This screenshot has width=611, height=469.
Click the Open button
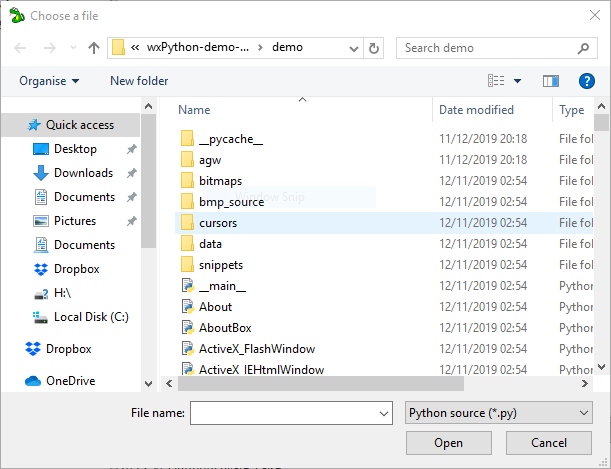pos(449,443)
